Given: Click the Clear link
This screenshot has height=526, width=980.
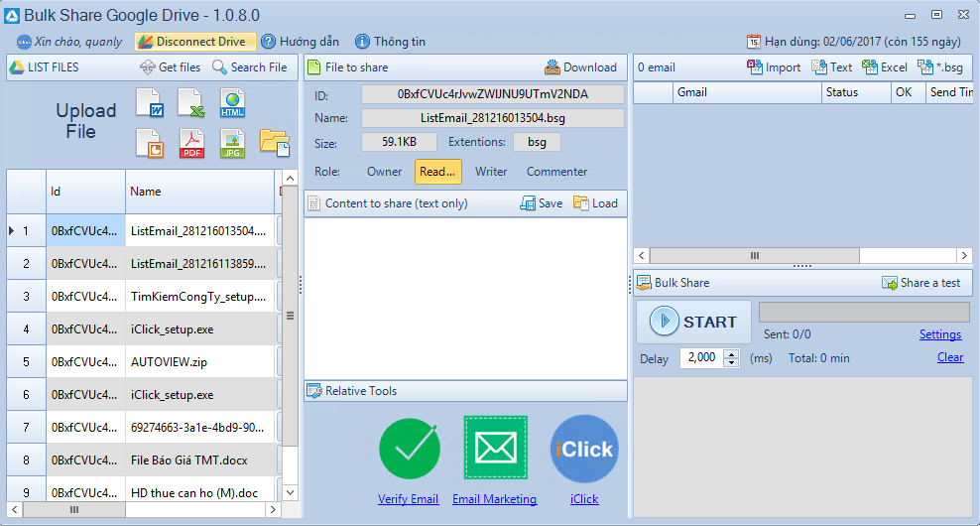Looking at the screenshot, I should [x=950, y=357].
